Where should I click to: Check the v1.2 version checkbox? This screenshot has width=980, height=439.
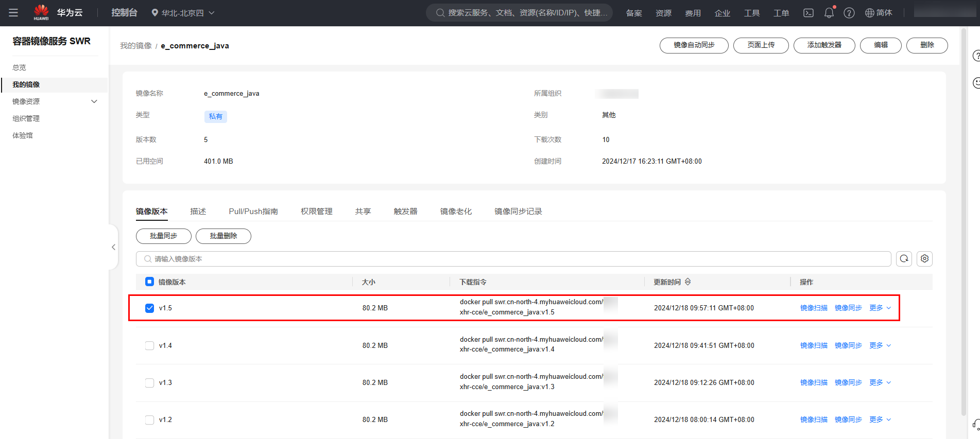pyautogui.click(x=150, y=420)
